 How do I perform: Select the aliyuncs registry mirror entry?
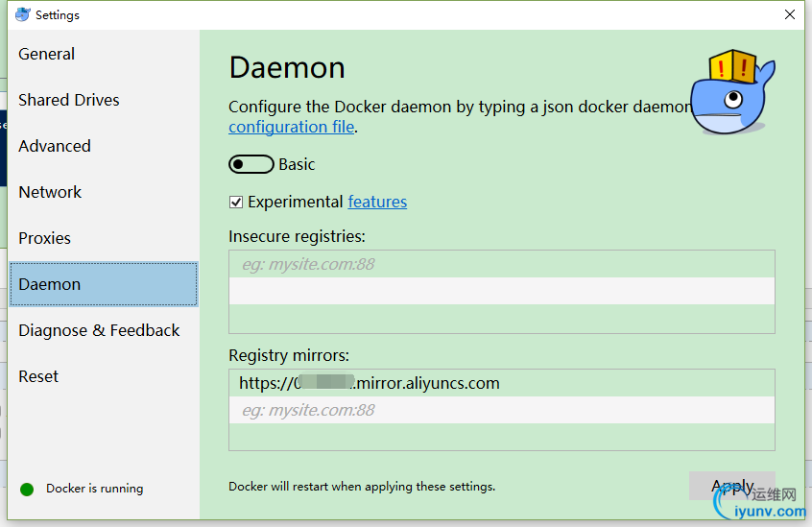pos(502,383)
